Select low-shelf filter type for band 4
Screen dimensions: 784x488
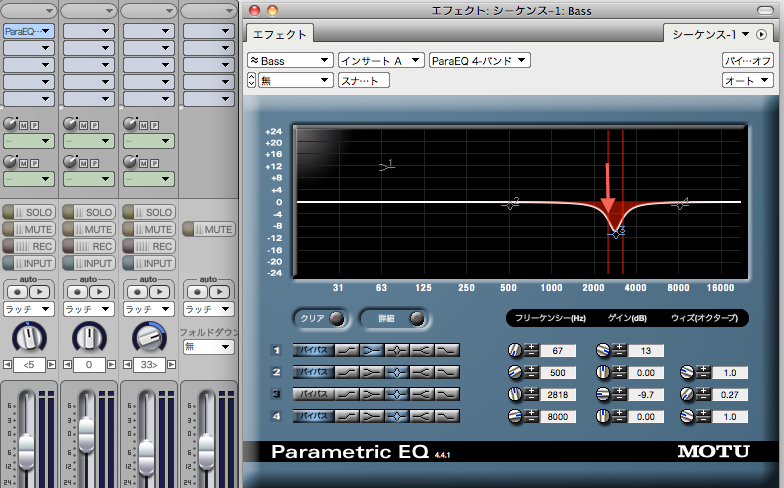click(x=372, y=416)
